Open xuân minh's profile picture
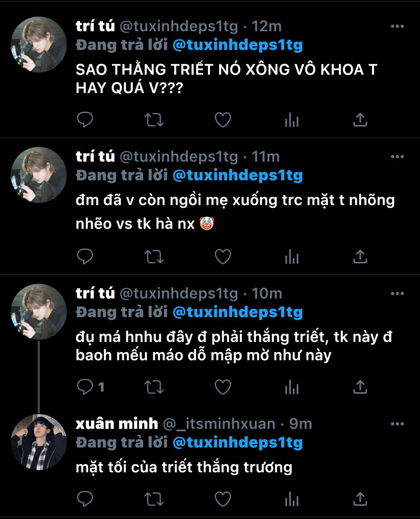This screenshot has width=420, height=519. pos(39,442)
